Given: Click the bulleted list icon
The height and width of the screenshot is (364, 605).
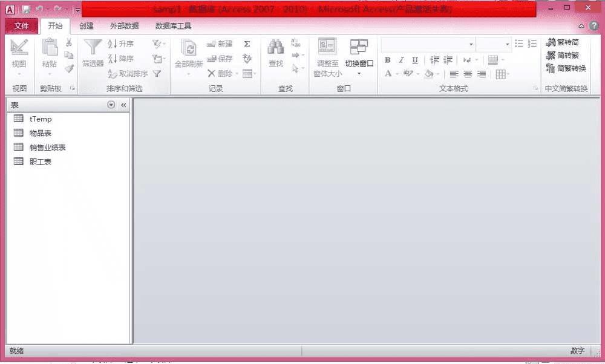Looking at the screenshot, I should point(519,43).
